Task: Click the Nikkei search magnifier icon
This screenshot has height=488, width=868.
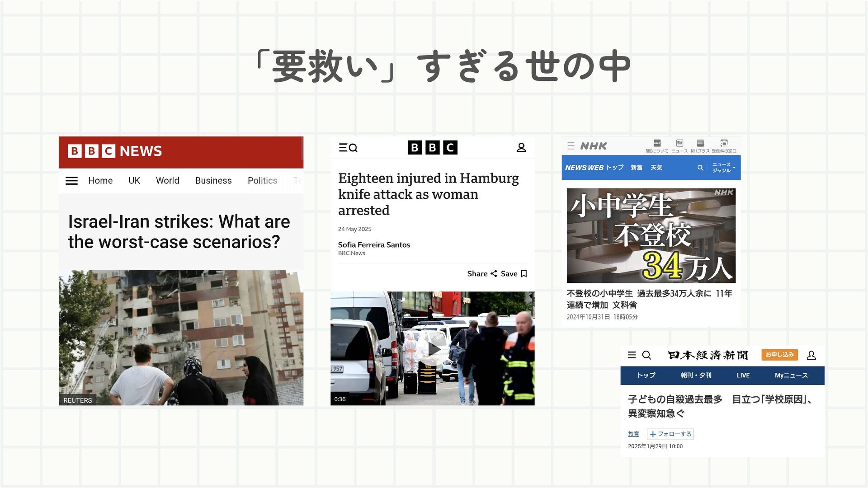Action: pyautogui.click(x=647, y=355)
